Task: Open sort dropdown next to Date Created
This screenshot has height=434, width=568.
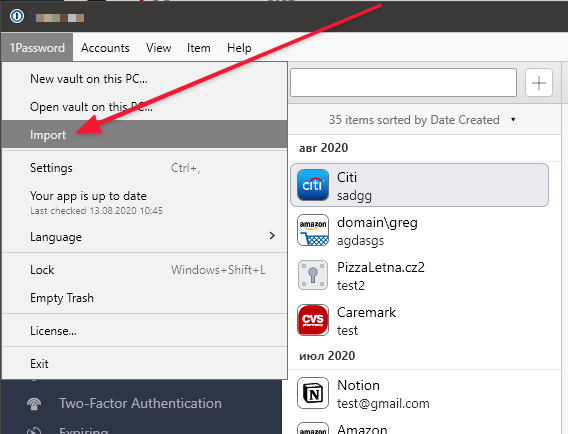Action: point(513,120)
